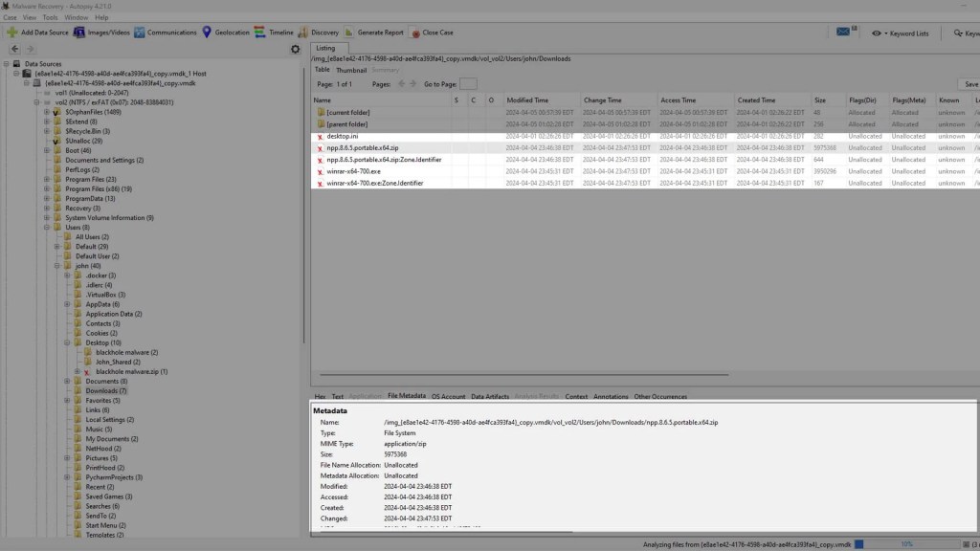Viewport: 980px width, 551px height.
Task: Collapse the Users folder node
Action: (x=57, y=228)
